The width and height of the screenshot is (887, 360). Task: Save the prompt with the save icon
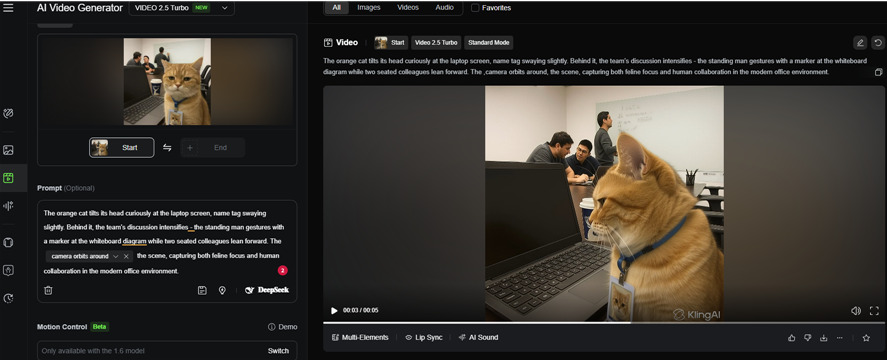[x=202, y=290]
